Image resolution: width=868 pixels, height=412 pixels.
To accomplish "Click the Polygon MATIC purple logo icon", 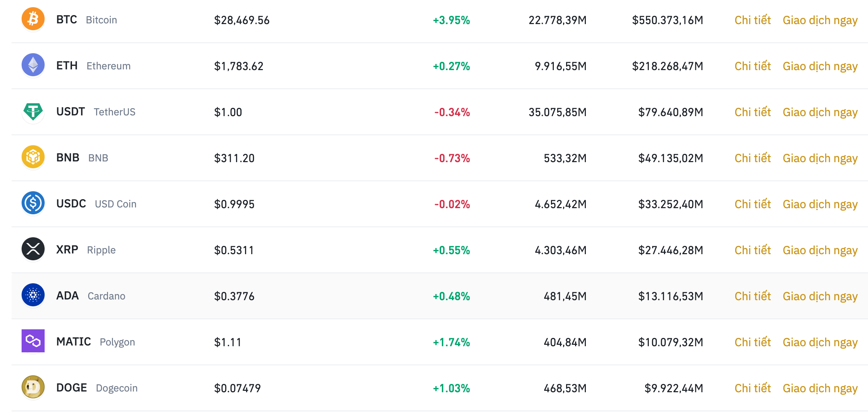I will (x=33, y=341).
